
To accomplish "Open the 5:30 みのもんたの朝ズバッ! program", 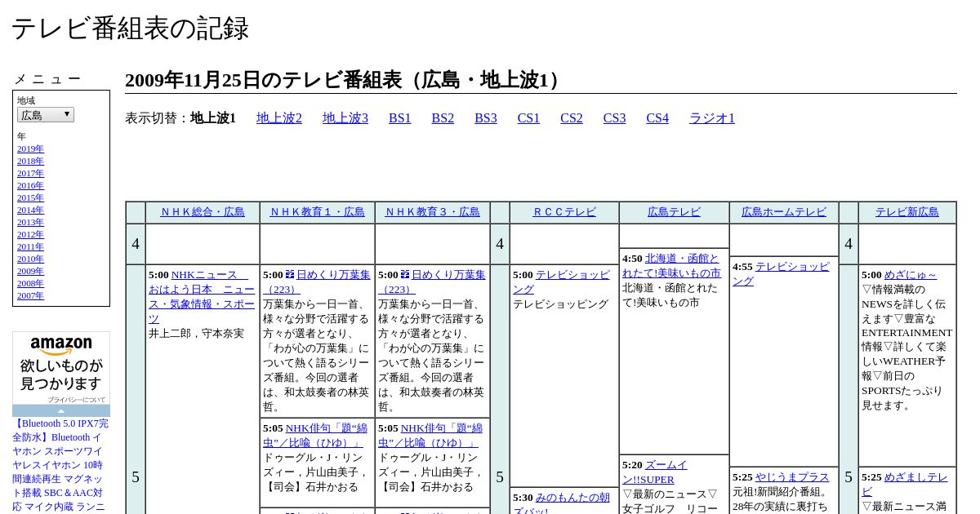I will [561, 504].
